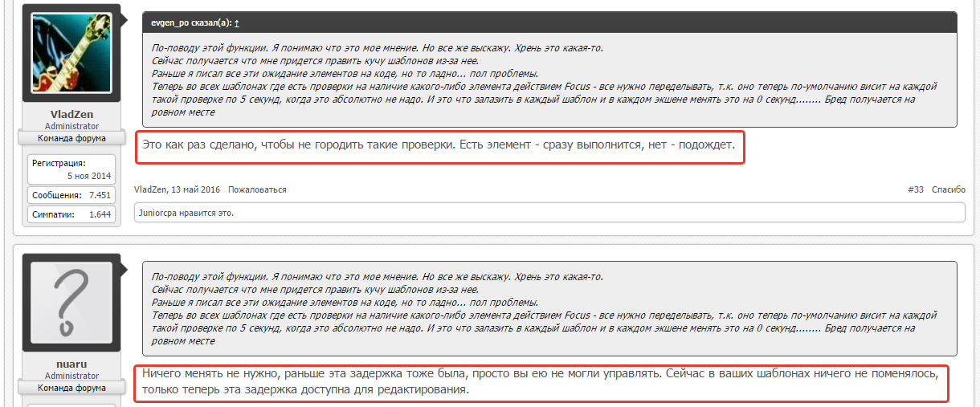The height and width of the screenshot is (407, 980).
Task: Click 'Регистрация:' date 5 ноя 2014
Action: (89, 176)
